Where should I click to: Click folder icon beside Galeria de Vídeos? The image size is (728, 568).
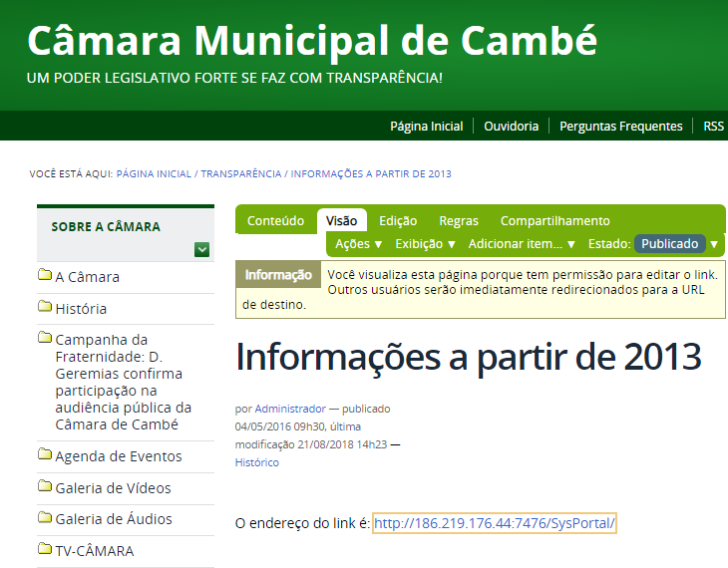45,487
